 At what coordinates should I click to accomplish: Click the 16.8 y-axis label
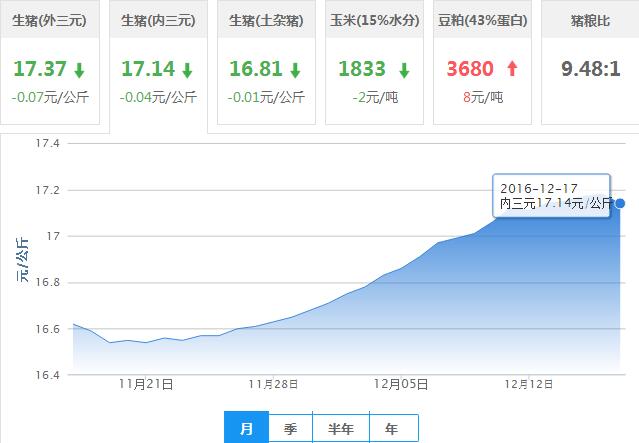point(47,282)
